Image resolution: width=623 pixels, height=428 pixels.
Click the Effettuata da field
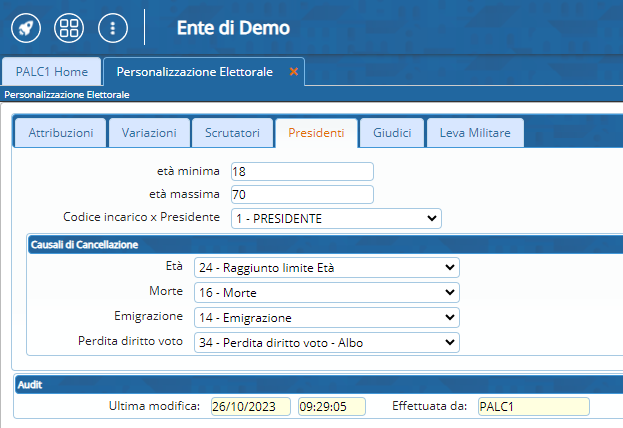click(532, 406)
